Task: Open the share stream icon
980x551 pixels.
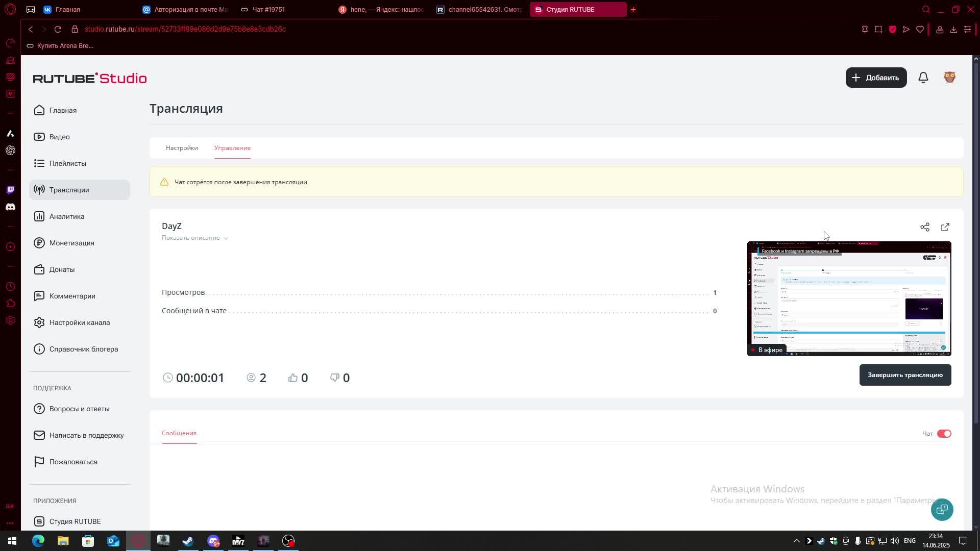Action: coord(924,227)
